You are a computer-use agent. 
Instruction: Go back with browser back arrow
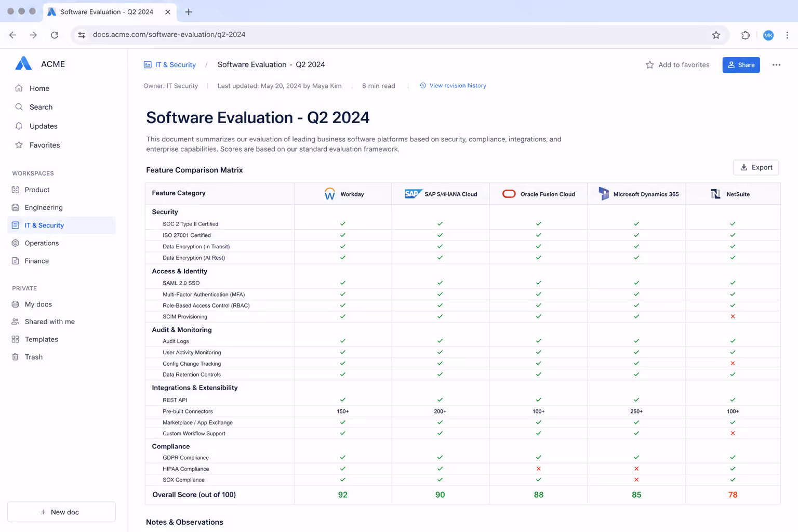coord(13,35)
